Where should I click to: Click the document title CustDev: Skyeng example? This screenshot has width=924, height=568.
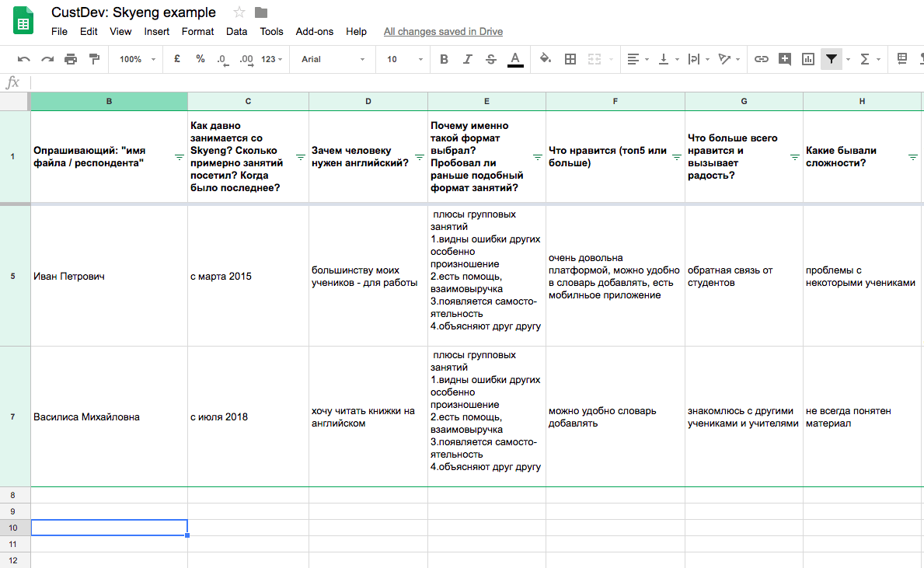click(133, 12)
